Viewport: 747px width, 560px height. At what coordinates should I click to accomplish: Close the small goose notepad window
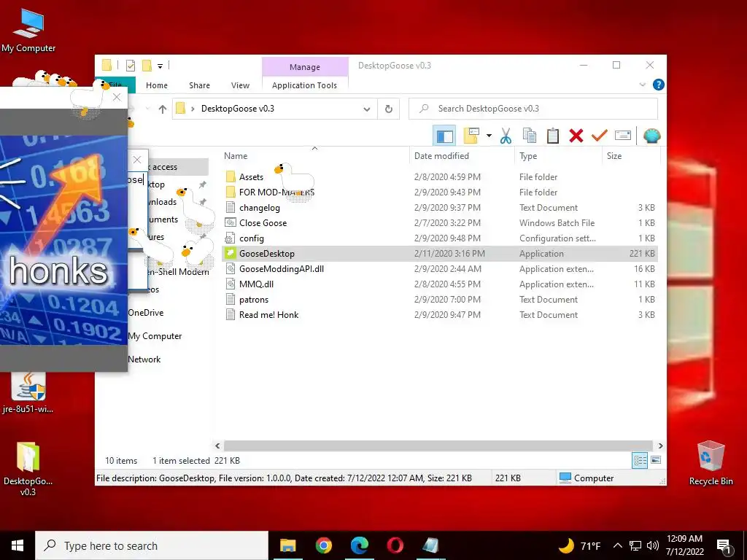137,160
